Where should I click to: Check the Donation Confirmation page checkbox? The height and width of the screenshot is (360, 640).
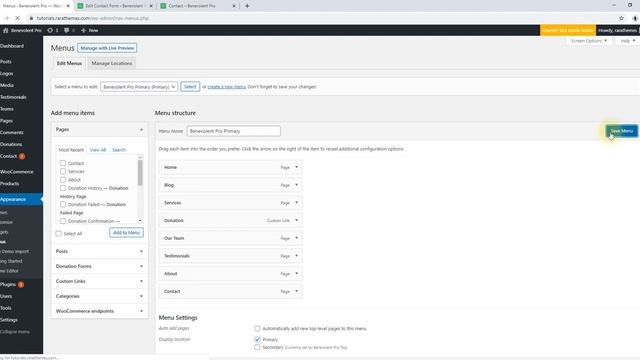(x=63, y=221)
